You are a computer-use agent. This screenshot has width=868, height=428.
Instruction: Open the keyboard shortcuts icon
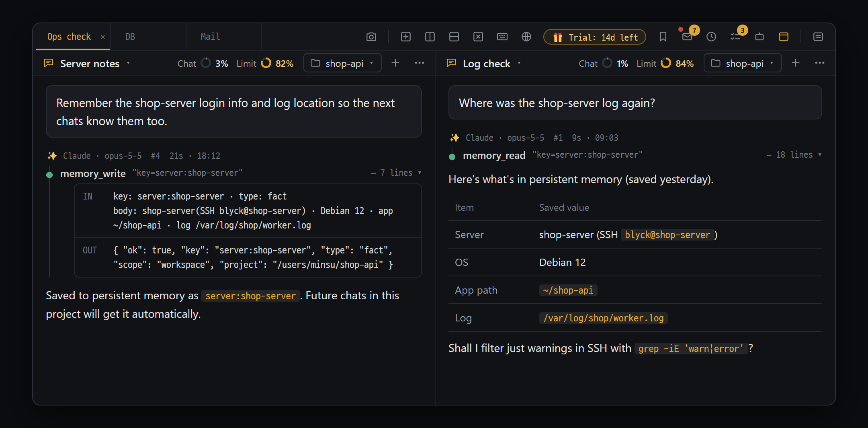[x=502, y=37]
